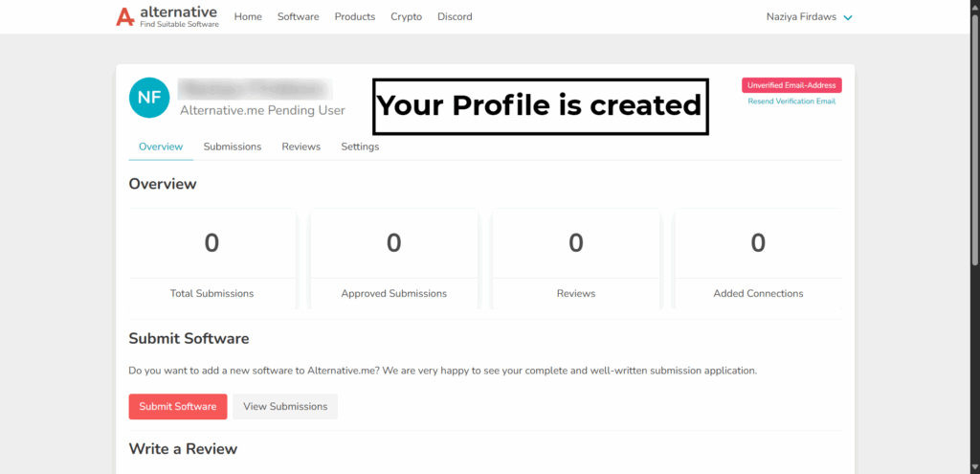This screenshot has width=980, height=474.
Task: Click the 'Write a Review' heading
Action: pyautogui.click(x=183, y=449)
